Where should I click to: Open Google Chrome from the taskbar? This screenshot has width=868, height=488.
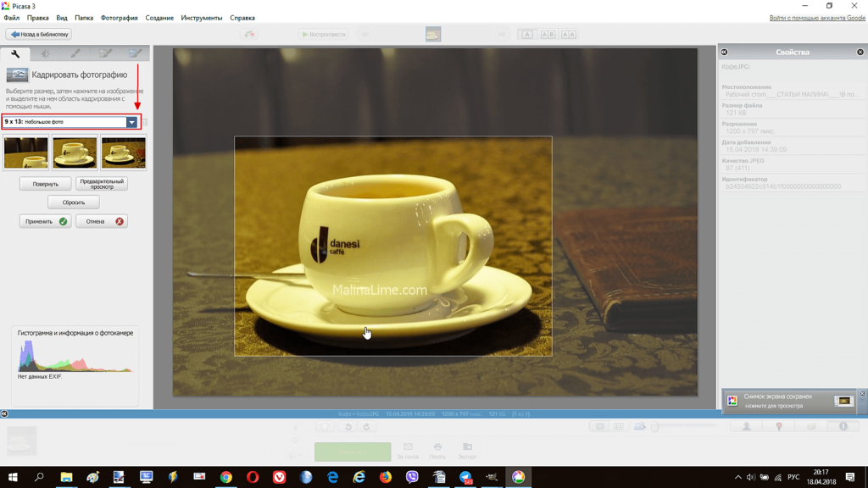pos(225,477)
